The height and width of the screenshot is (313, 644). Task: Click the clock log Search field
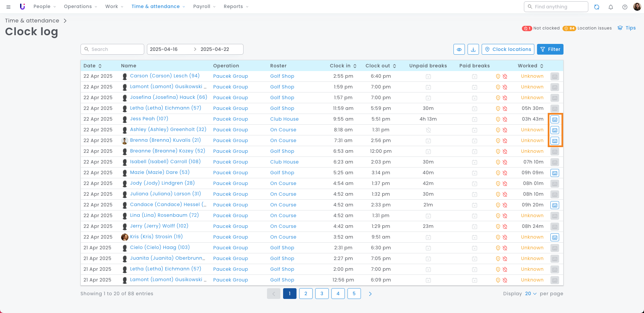click(112, 49)
